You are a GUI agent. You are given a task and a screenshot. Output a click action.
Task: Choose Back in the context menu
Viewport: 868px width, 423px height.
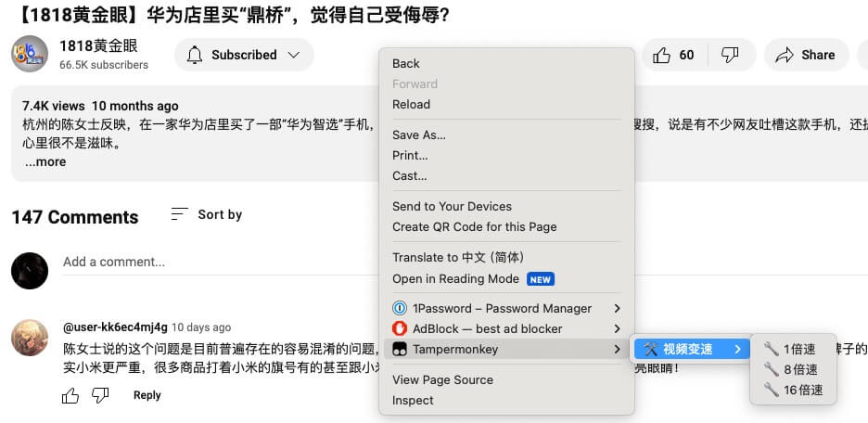point(506,64)
